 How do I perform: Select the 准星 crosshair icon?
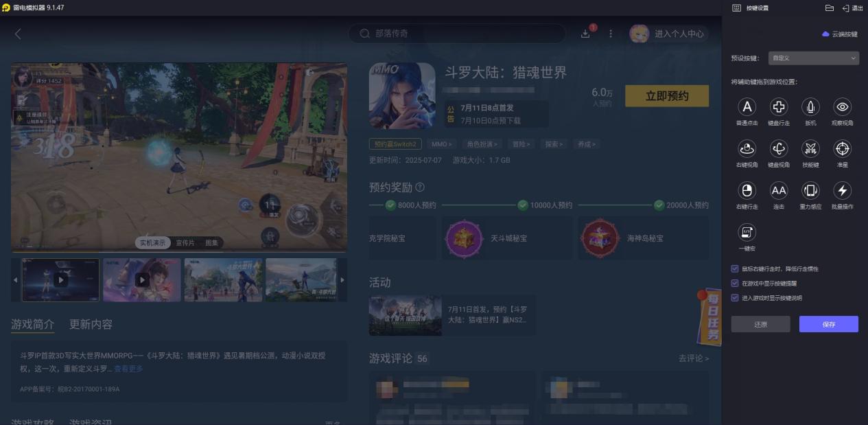coord(843,148)
